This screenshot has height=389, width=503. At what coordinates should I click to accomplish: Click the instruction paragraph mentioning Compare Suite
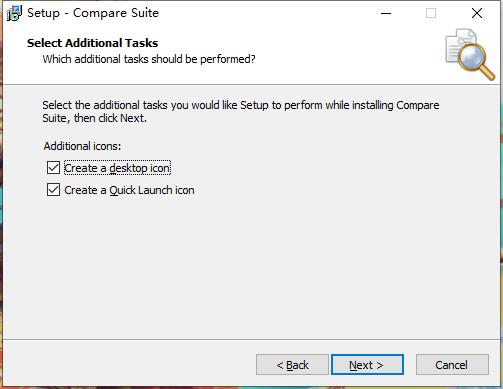241,111
